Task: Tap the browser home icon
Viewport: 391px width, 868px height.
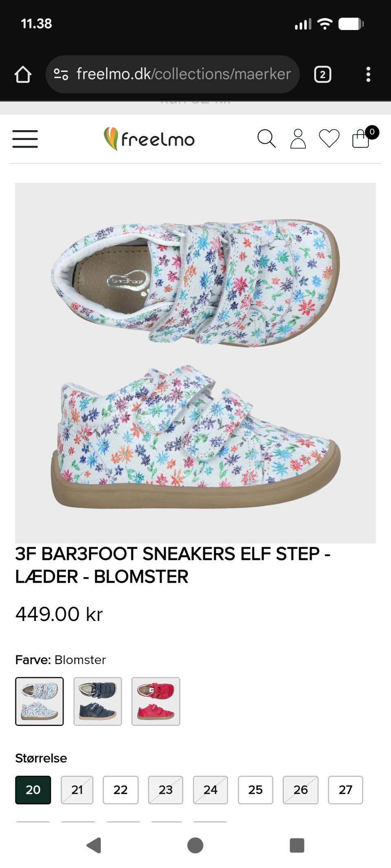Action: [x=23, y=74]
